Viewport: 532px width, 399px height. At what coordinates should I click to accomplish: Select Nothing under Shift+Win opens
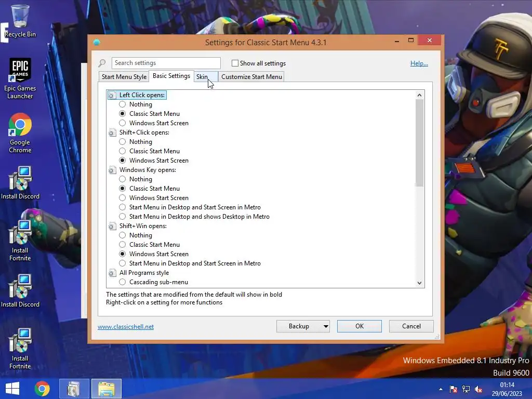[123, 235]
